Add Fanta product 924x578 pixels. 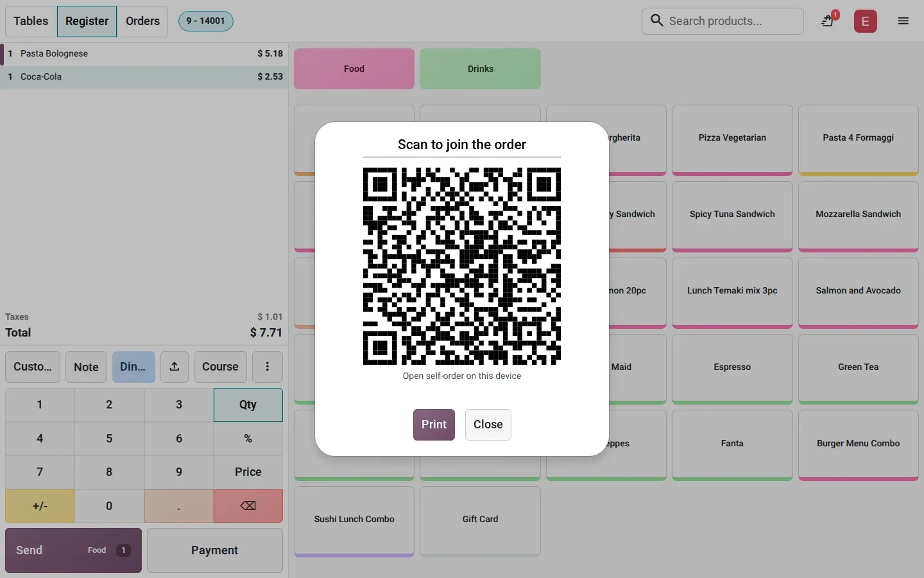(732, 445)
